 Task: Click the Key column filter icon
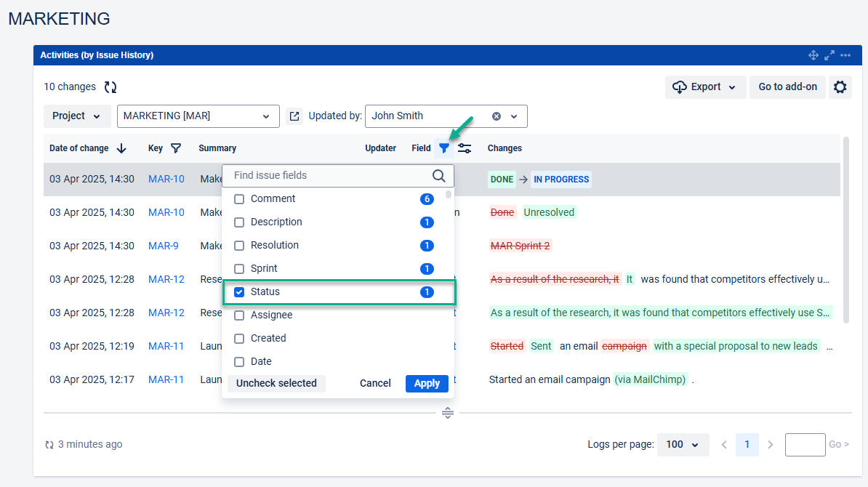pyautogui.click(x=176, y=148)
